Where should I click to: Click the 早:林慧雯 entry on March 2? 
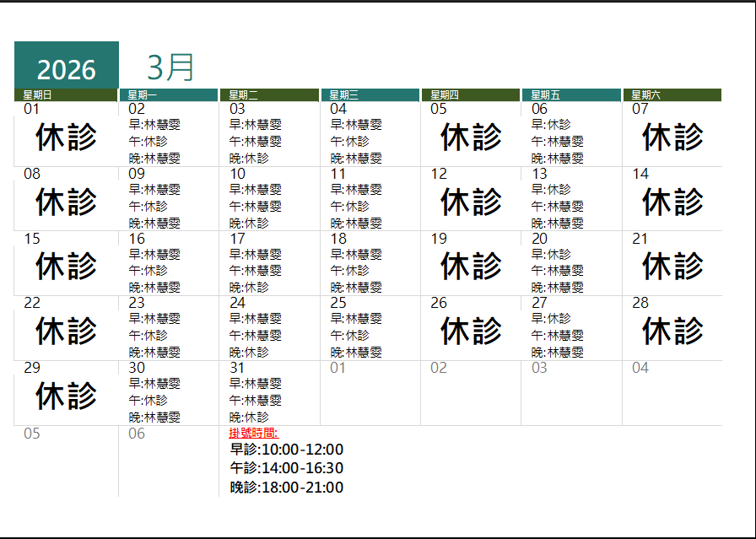pos(156,124)
